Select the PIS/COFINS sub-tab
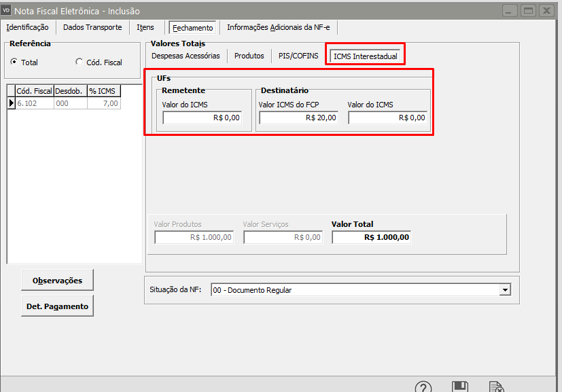Viewport: 562px width, 392px height. (299, 56)
